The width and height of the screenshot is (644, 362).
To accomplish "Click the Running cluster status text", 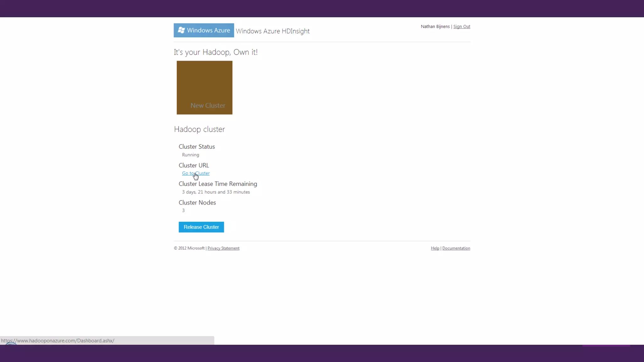I will 191,155.
